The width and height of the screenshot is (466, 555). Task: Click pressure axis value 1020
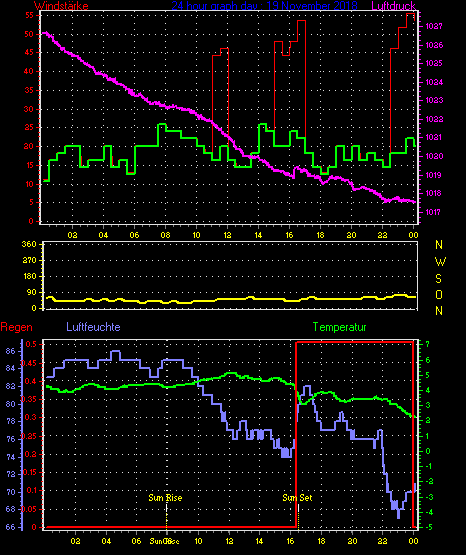[x=434, y=156]
